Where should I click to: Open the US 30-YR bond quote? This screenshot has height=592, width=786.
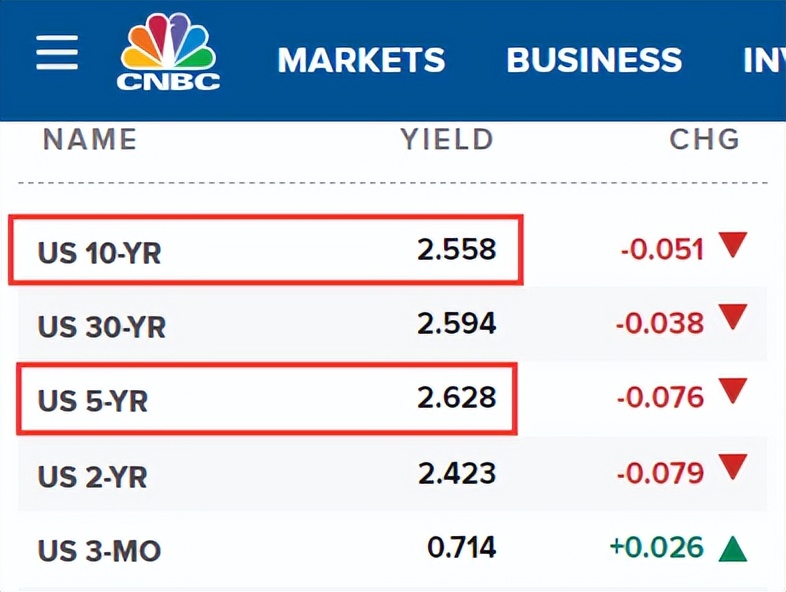click(x=101, y=326)
